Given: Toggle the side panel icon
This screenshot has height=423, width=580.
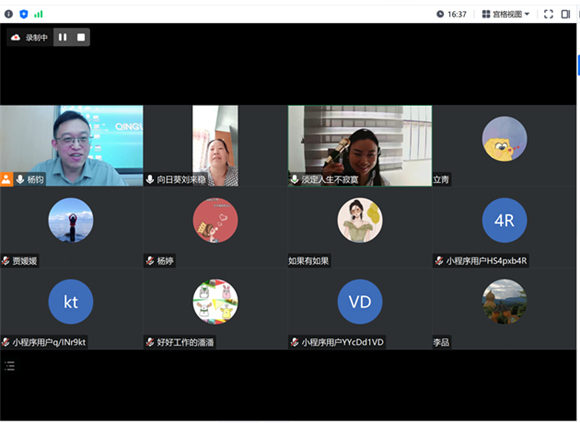Looking at the screenshot, I should click(566, 14).
